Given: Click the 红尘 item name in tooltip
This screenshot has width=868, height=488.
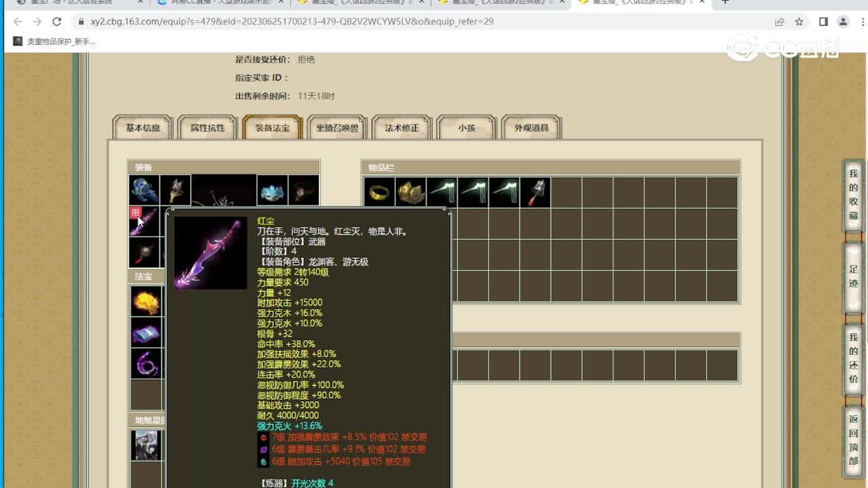Looking at the screenshot, I should pos(265,221).
